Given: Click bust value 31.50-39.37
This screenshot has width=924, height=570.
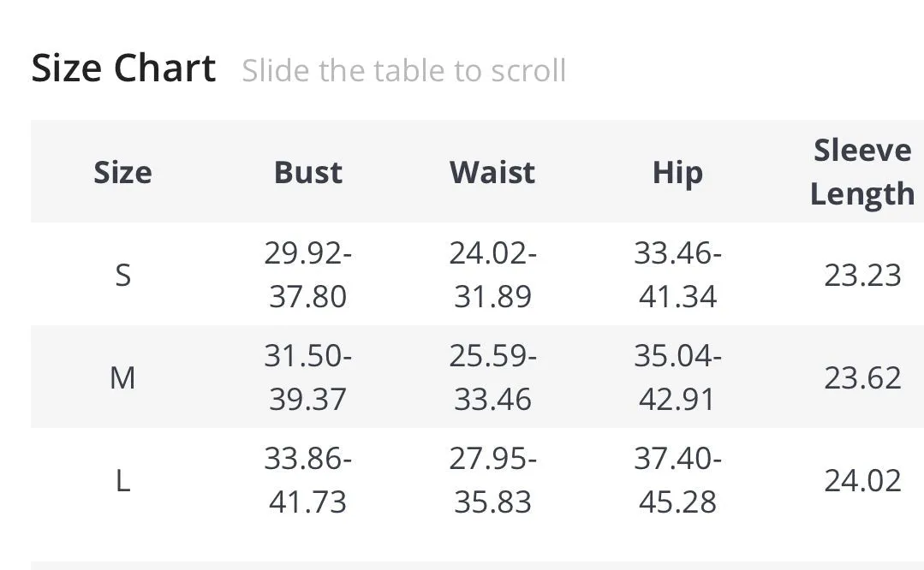Looking at the screenshot, I should (x=307, y=377).
